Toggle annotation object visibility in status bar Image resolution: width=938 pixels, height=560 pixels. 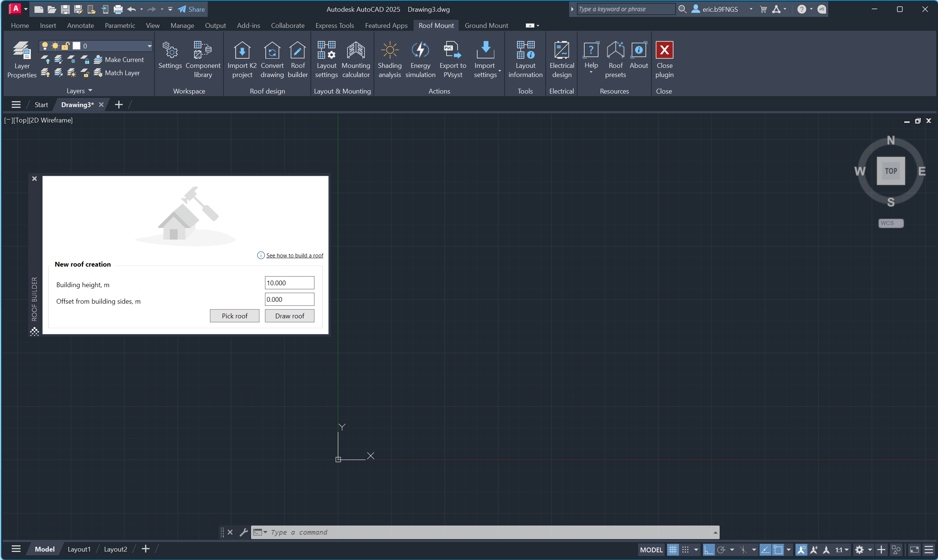(x=801, y=549)
